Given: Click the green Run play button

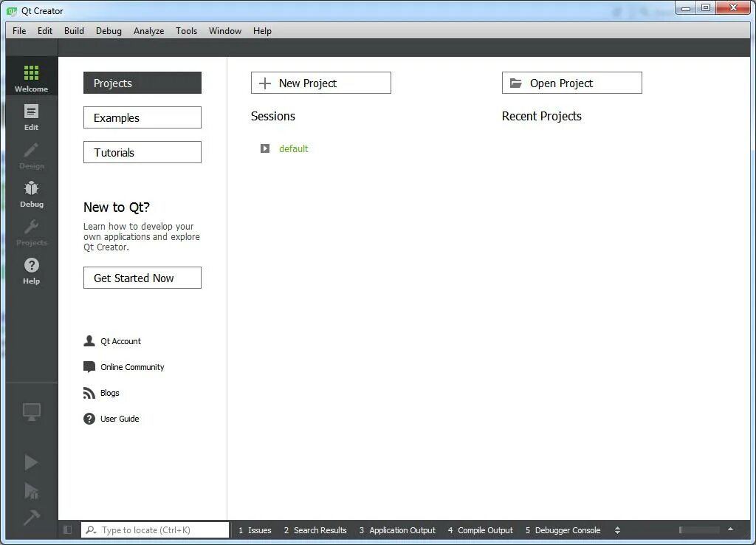Looking at the screenshot, I should 31,462.
